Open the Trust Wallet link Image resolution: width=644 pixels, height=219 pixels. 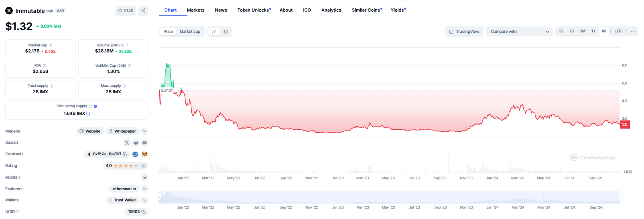(x=123, y=200)
